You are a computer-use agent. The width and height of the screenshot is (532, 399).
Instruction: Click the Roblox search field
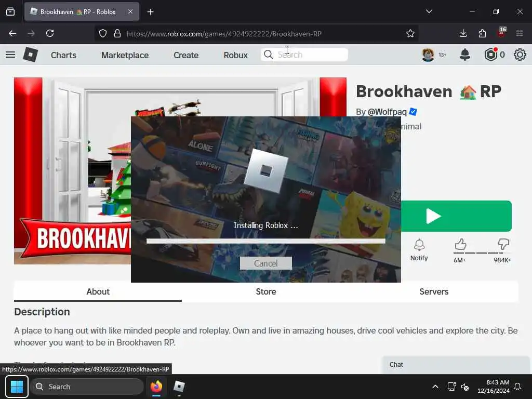click(x=304, y=55)
